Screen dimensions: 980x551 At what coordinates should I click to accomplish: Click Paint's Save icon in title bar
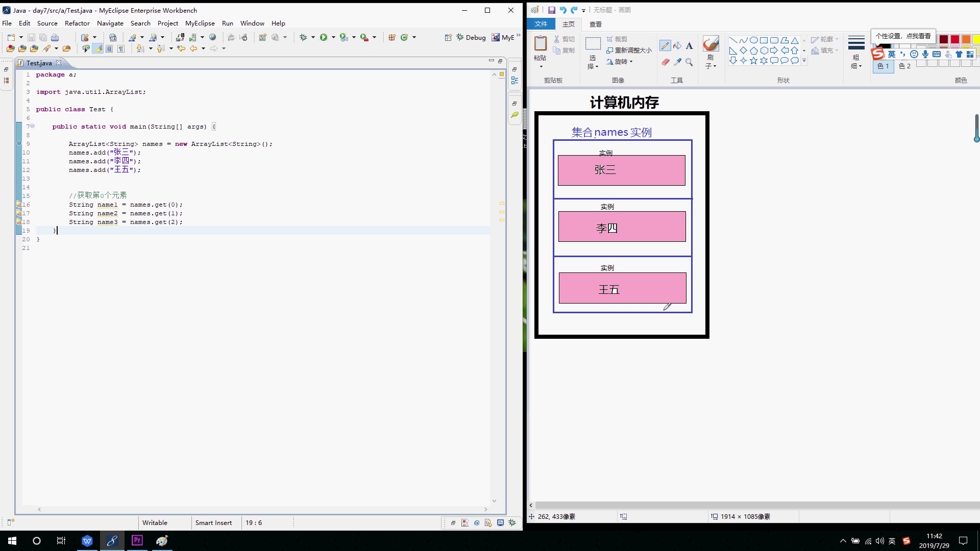coord(552,10)
